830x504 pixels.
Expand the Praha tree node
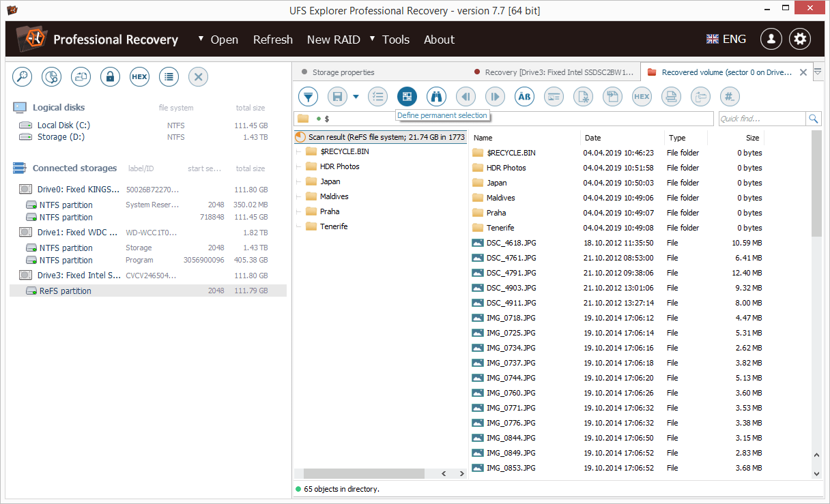298,211
